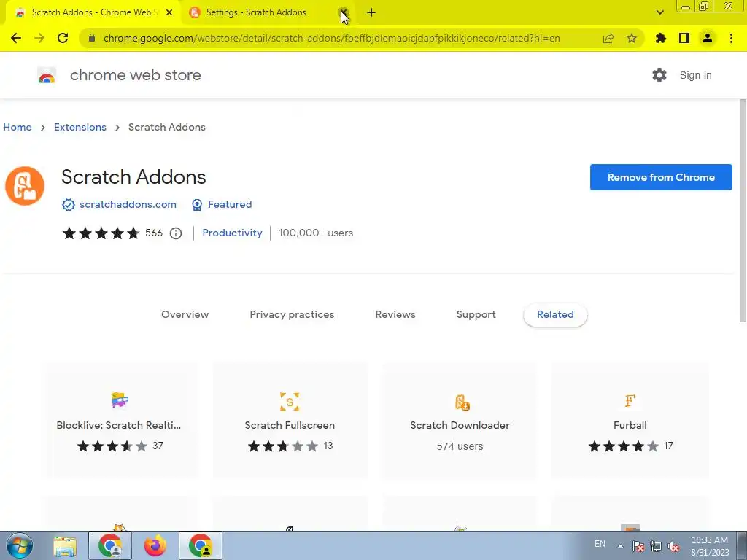Viewport: 747px width, 560px height.
Task: Click Sign in link
Action: point(695,75)
